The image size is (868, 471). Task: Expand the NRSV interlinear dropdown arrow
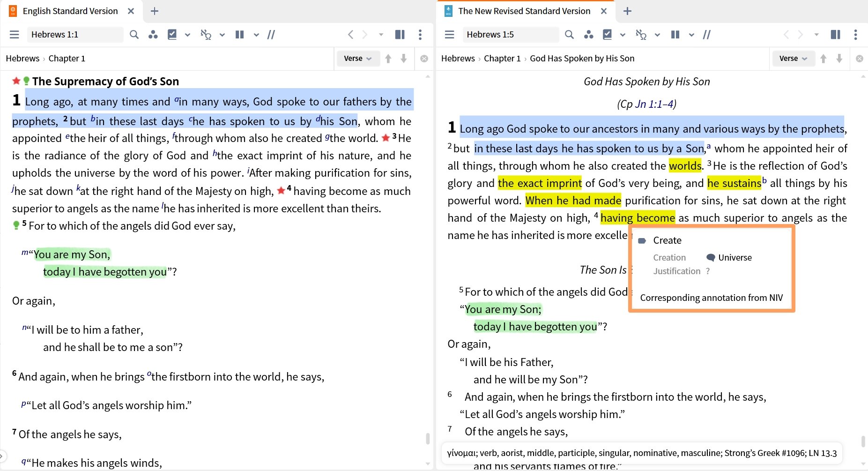point(657,35)
